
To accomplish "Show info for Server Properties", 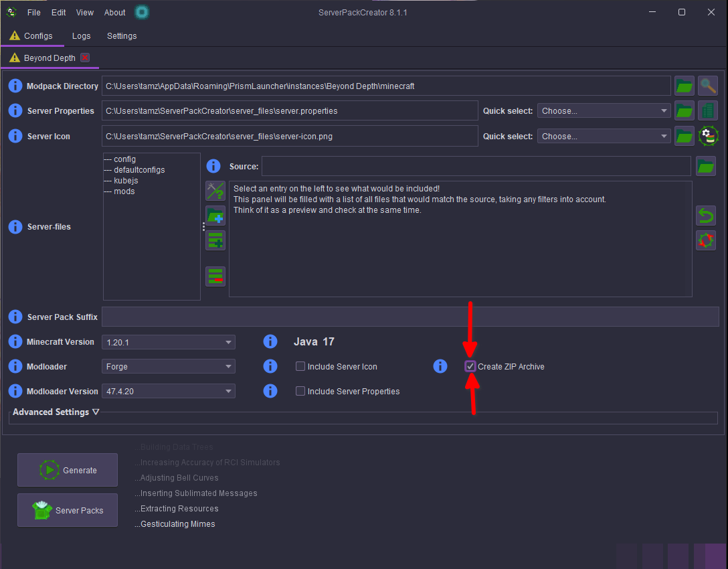I will pos(15,110).
